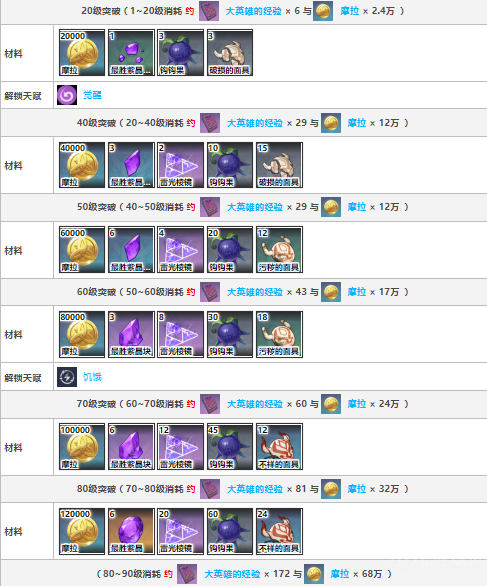Click 摩拉 link in the 80~90级 row

click(340, 574)
